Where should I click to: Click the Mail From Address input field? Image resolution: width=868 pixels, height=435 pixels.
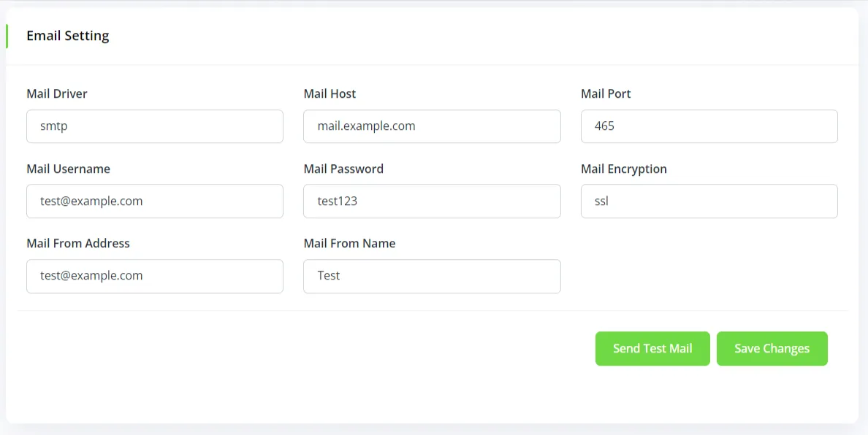tap(154, 276)
